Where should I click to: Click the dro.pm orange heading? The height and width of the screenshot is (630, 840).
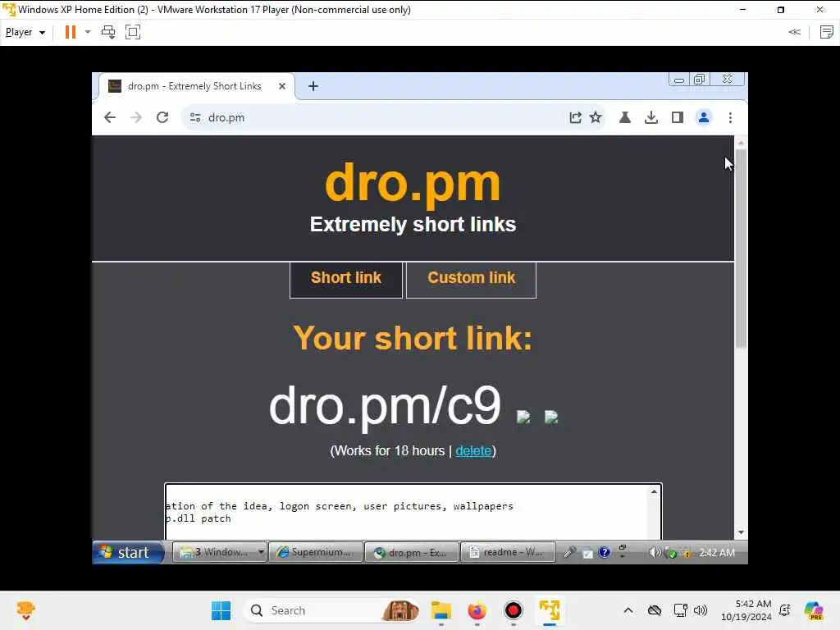[413, 185]
